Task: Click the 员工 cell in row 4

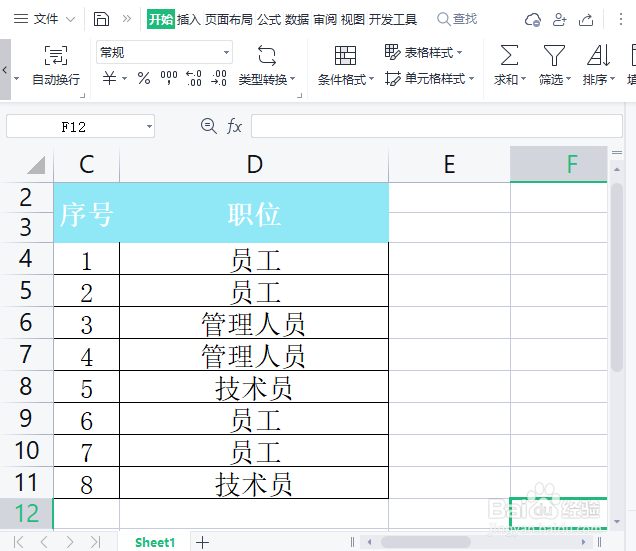Action: (254, 259)
